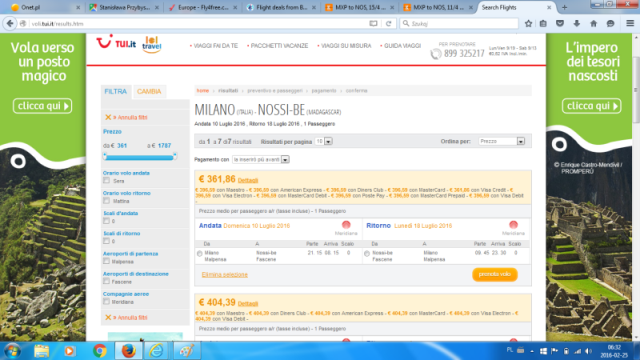Click the blue price range slider bar

(140, 157)
